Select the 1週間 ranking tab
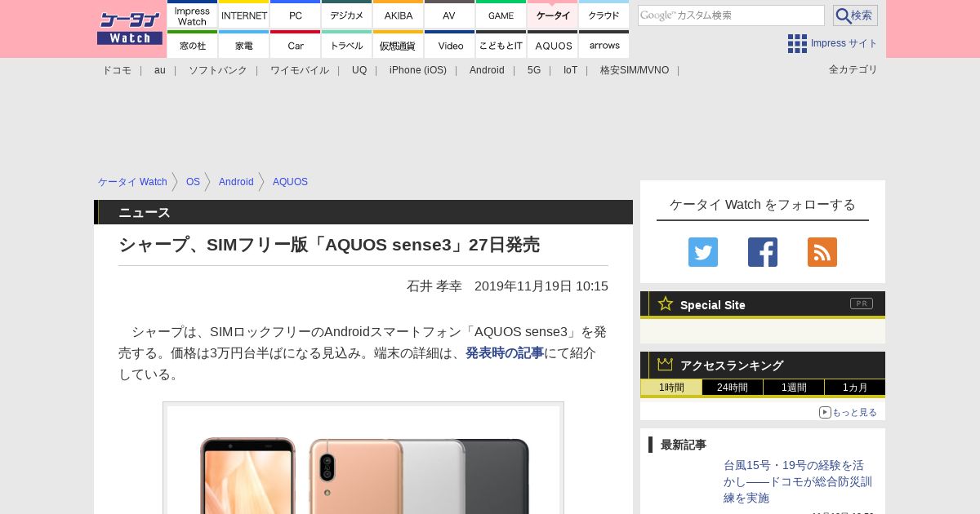This screenshot has width=980, height=514. 794,388
